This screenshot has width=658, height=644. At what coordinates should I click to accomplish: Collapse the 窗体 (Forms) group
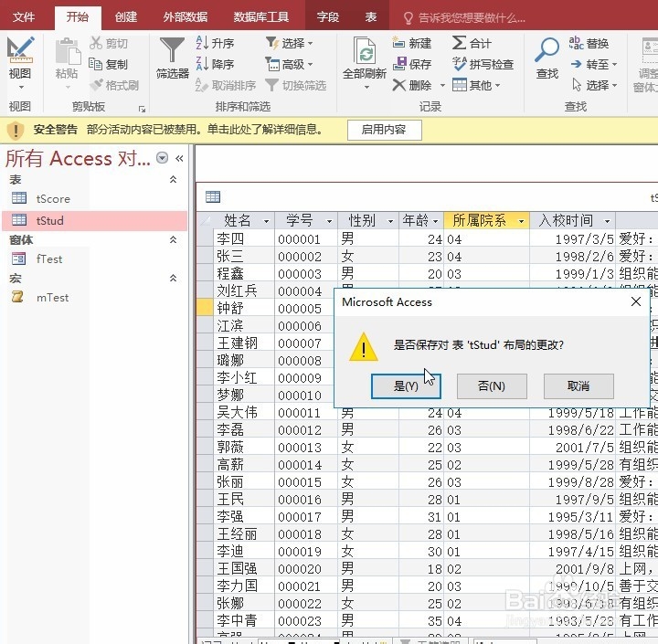click(173, 239)
